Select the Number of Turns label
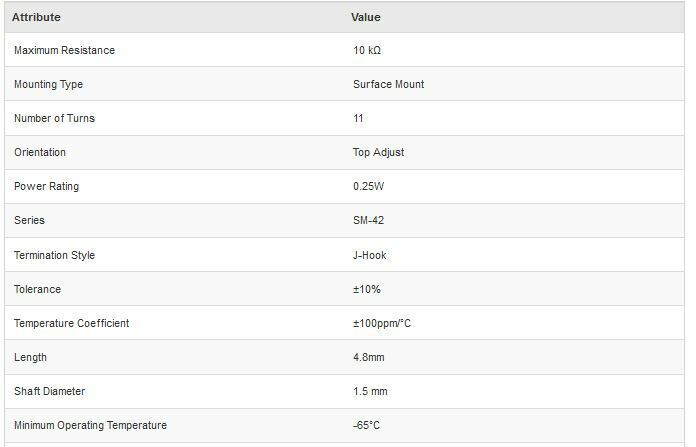This screenshot has width=696, height=447. coord(54,118)
